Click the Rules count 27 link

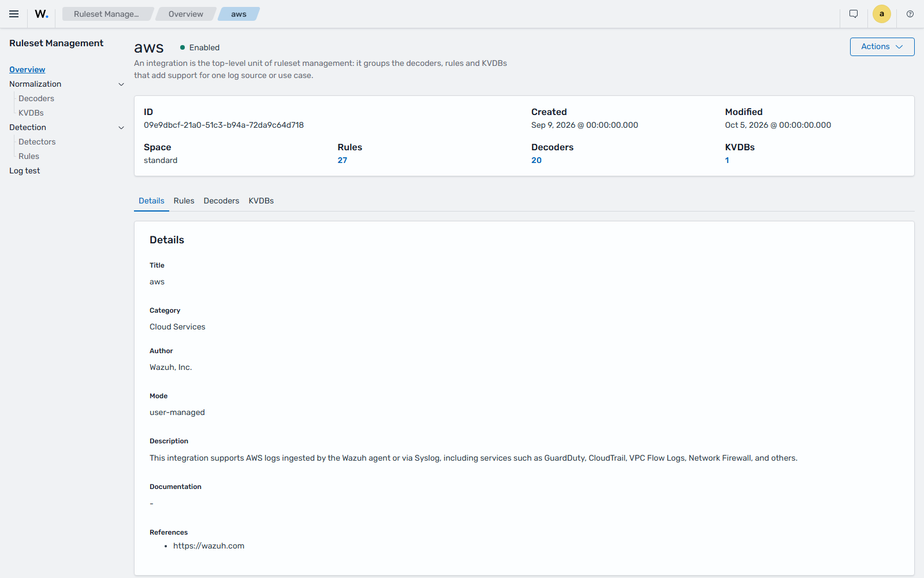click(342, 160)
